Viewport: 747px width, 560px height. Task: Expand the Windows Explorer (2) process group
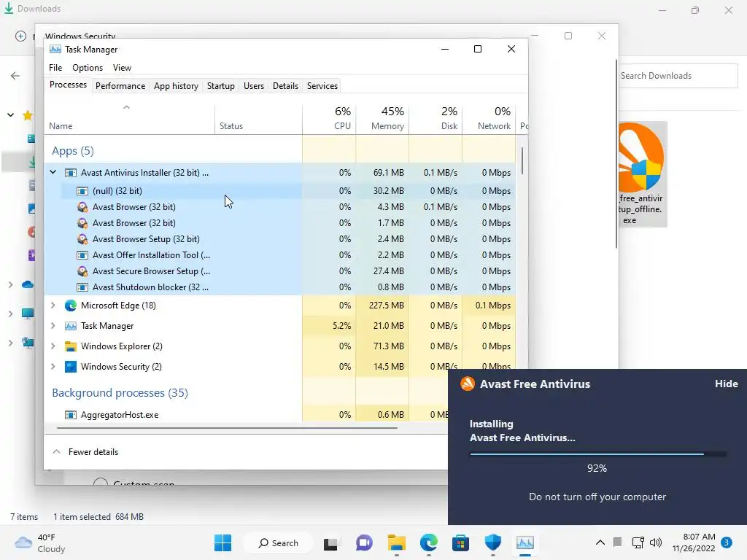(x=53, y=346)
